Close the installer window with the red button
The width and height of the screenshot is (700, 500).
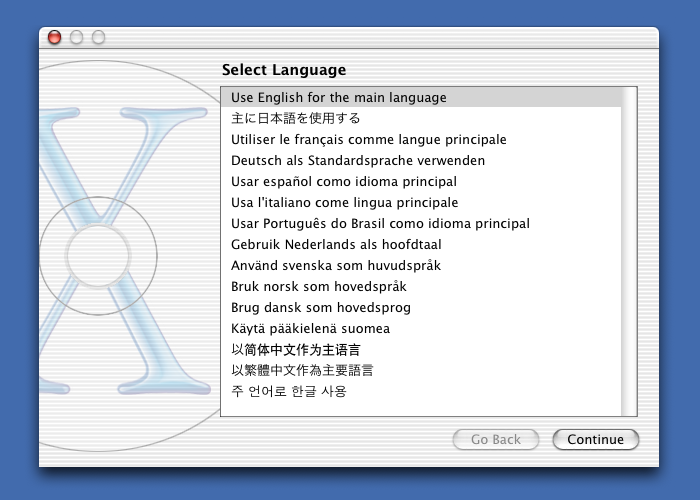[54, 37]
